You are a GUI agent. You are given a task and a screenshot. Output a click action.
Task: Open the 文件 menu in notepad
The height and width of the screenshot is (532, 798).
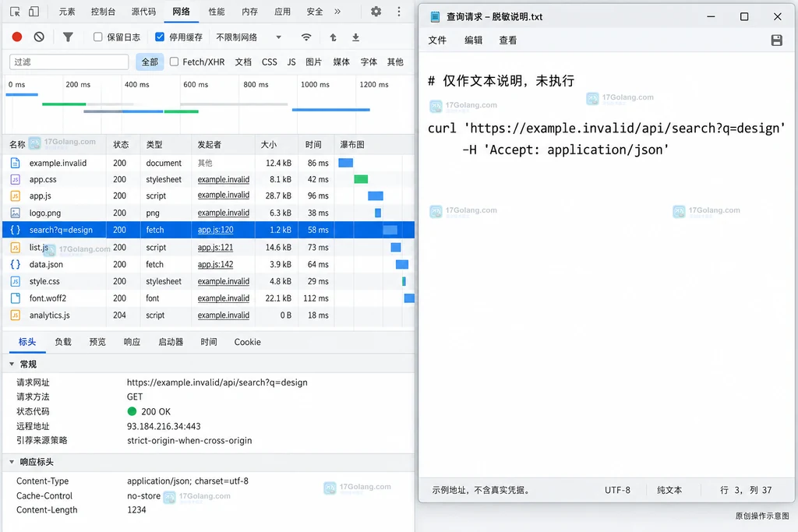pyautogui.click(x=437, y=41)
